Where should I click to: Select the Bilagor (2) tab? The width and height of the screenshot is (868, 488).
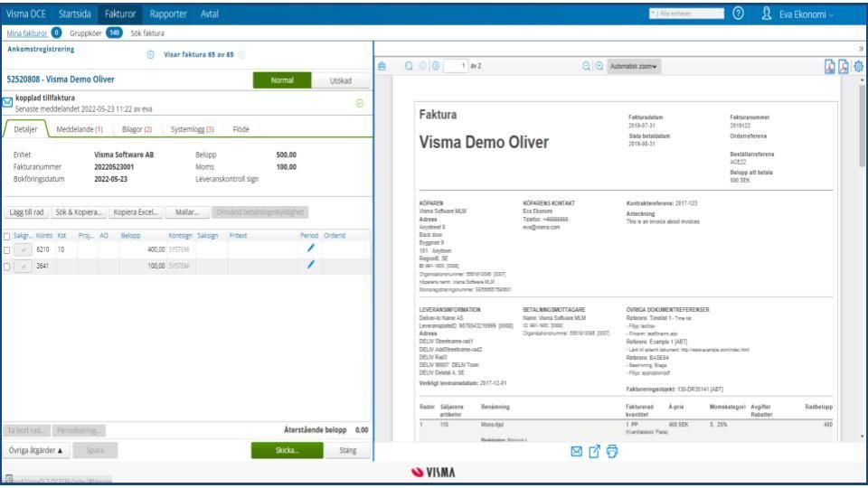tap(137, 129)
